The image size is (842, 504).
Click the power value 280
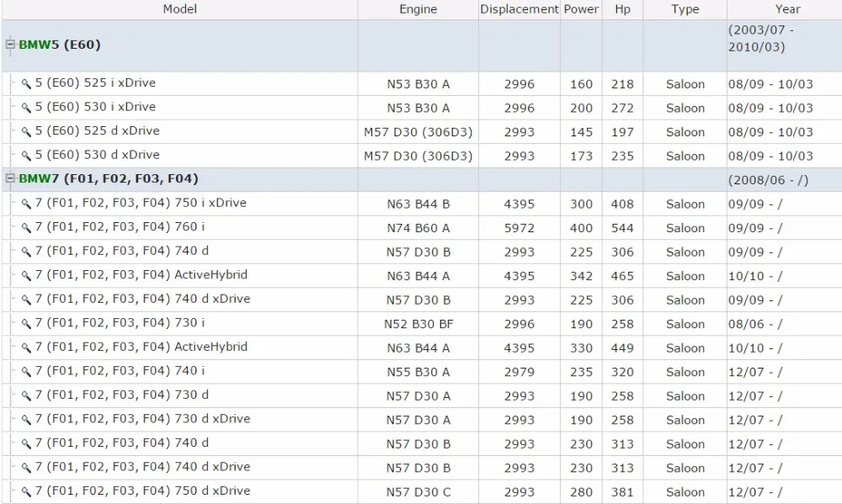pyautogui.click(x=581, y=492)
